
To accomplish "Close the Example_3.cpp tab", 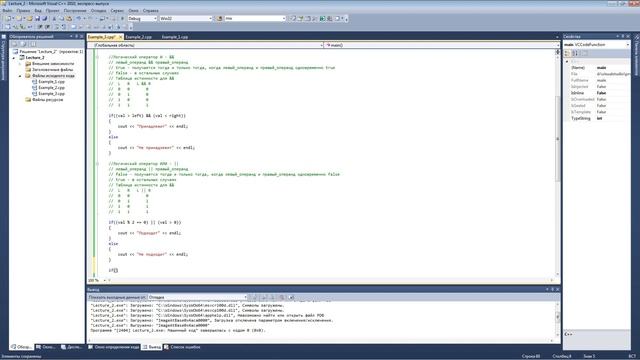I will click(x=120, y=37).
